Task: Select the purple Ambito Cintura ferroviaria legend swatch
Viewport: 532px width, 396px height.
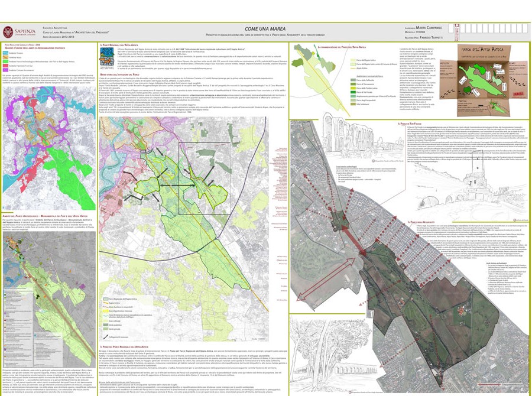Action: [6, 70]
